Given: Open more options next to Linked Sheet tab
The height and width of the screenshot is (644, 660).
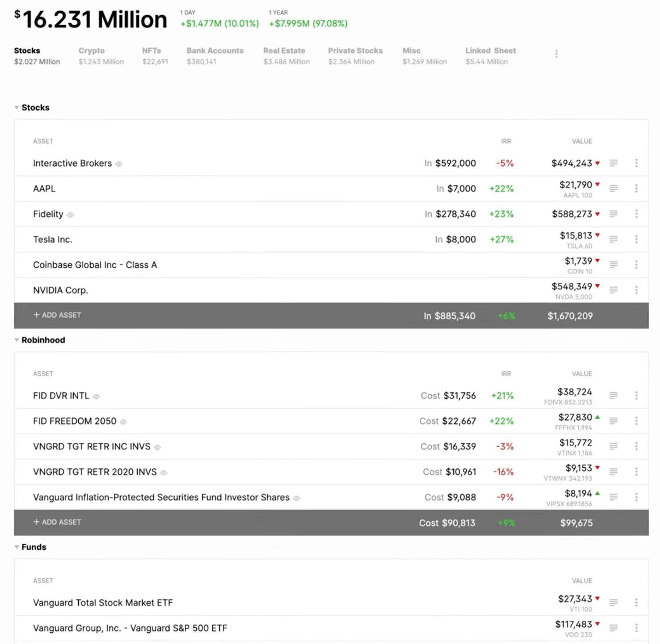Looking at the screenshot, I should pos(556,54).
